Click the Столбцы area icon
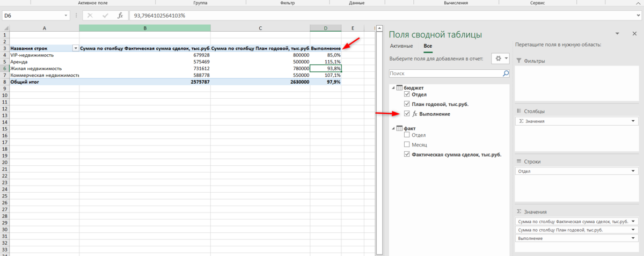This screenshot has width=644, height=256. click(519, 111)
